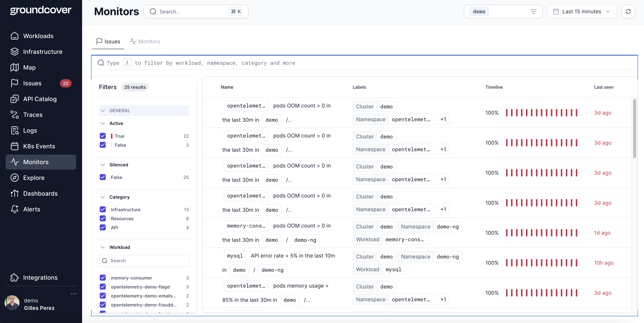
Task: Collapse the GENERAL filter section
Action: pos(103,111)
